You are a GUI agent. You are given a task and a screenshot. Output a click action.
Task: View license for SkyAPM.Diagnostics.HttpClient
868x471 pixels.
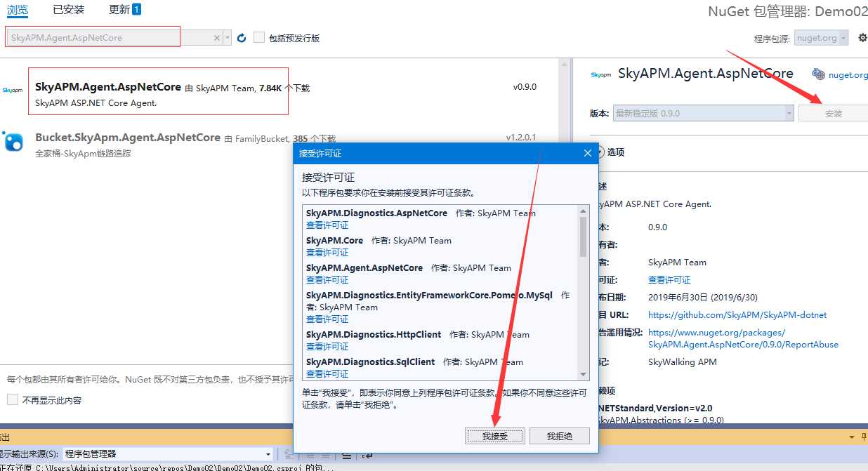(327, 347)
